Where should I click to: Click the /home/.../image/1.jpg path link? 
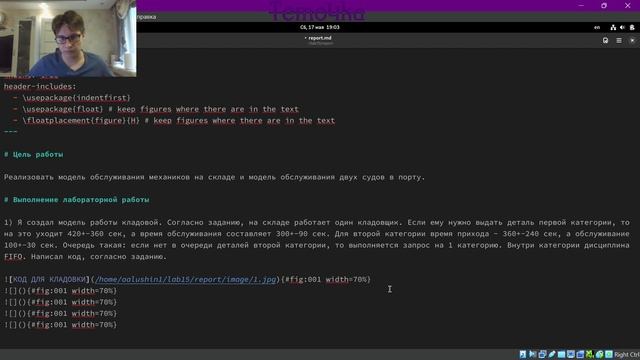[185, 280]
